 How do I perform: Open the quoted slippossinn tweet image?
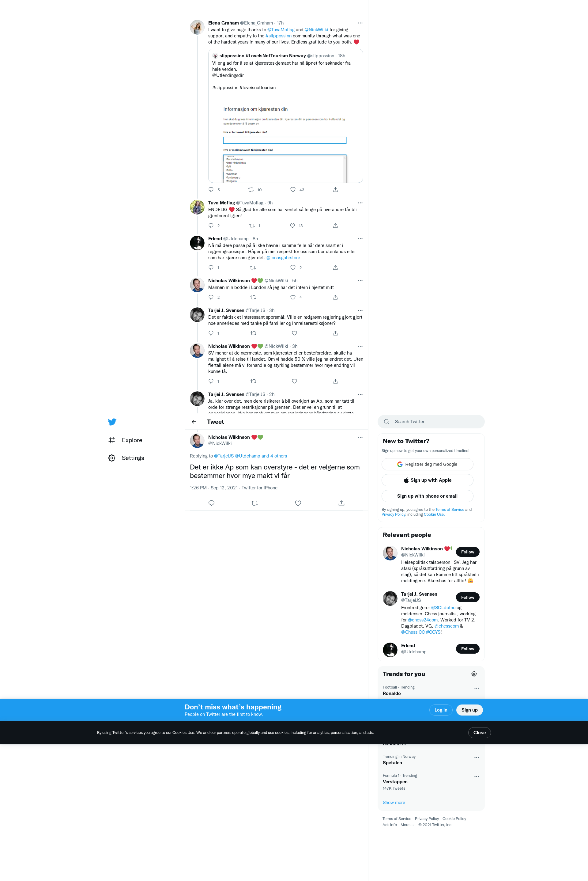tap(285, 138)
